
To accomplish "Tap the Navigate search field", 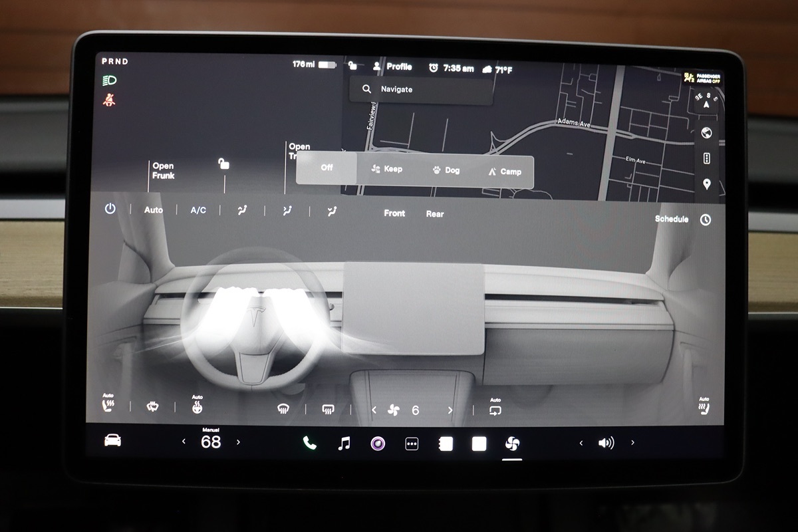I will (422, 89).
